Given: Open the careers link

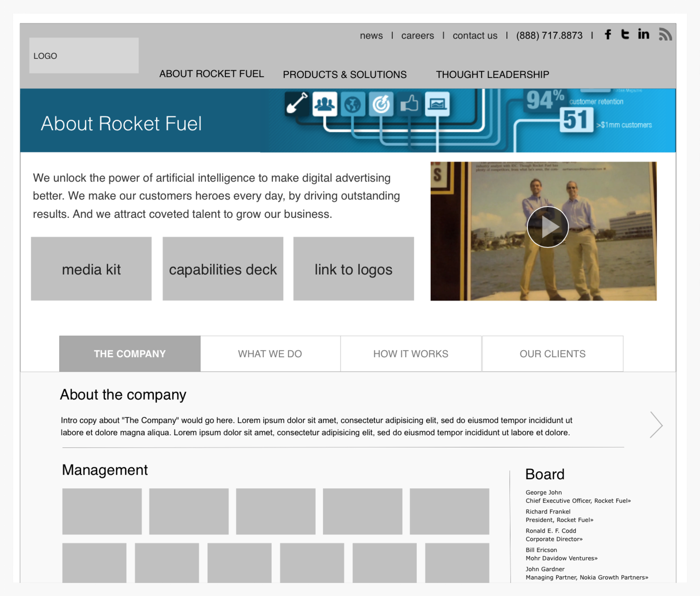Looking at the screenshot, I should click(x=418, y=35).
